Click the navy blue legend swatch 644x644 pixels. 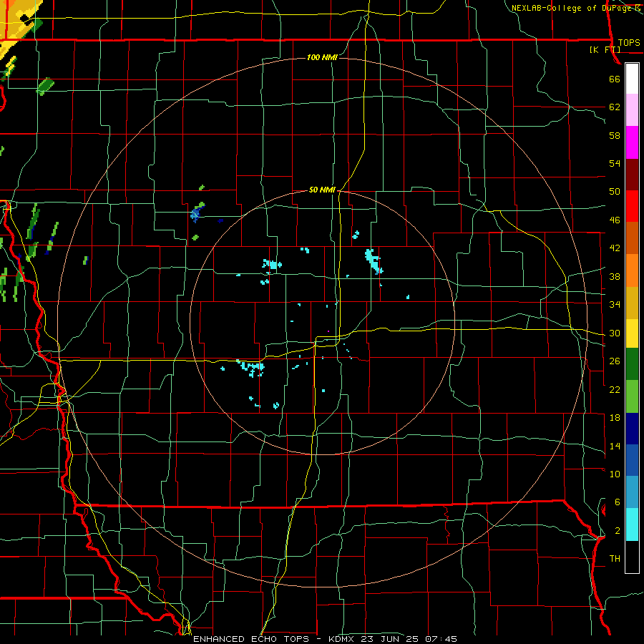[632, 429]
